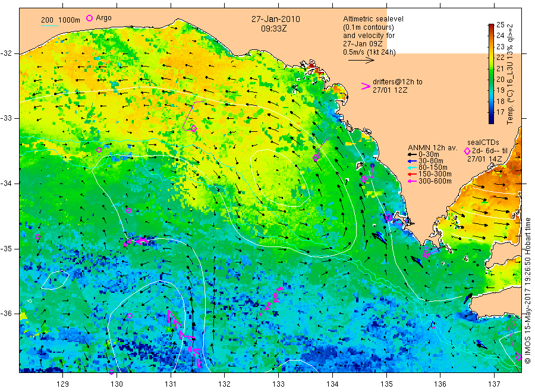The image size is (535, 392).
Task: Click the vertical Temp. (°C) colour bar title
Action: (510, 74)
